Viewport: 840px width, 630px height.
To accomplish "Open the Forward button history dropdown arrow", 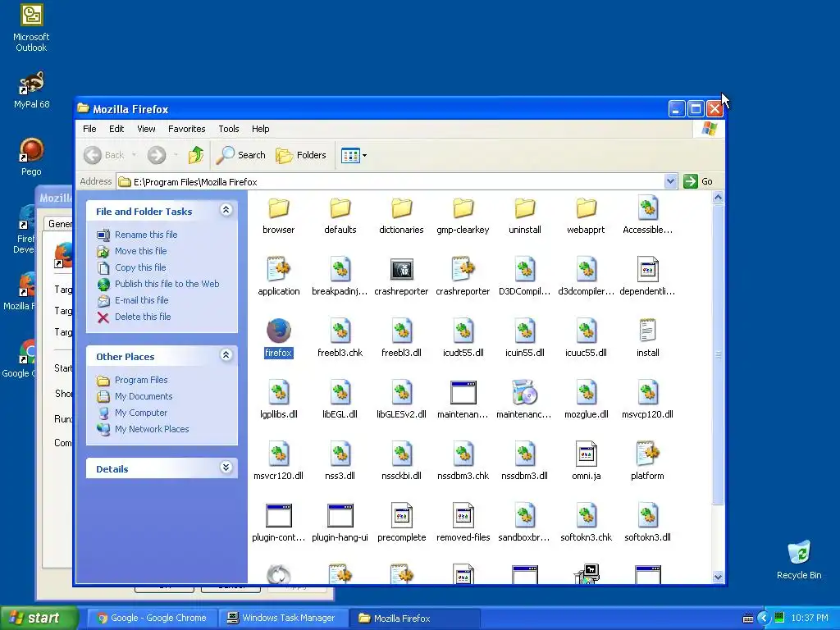I will coord(176,155).
